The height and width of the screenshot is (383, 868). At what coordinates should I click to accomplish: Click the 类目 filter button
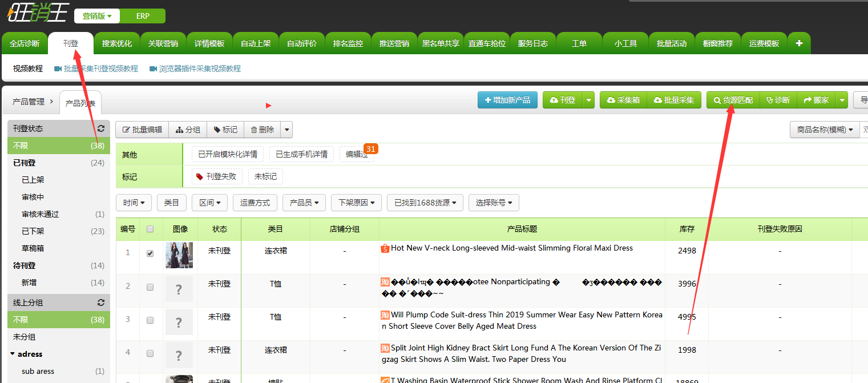[171, 203]
